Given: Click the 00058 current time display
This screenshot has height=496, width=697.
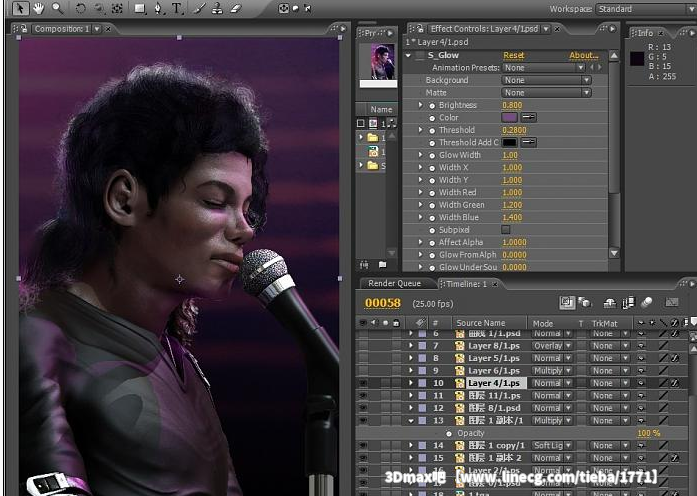Looking at the screenshot, I should coord(382,302).
